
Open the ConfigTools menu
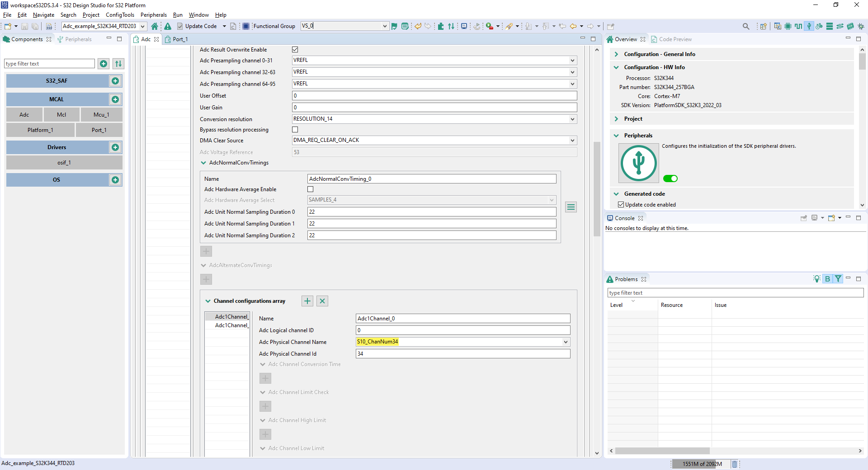coord(120,15)
